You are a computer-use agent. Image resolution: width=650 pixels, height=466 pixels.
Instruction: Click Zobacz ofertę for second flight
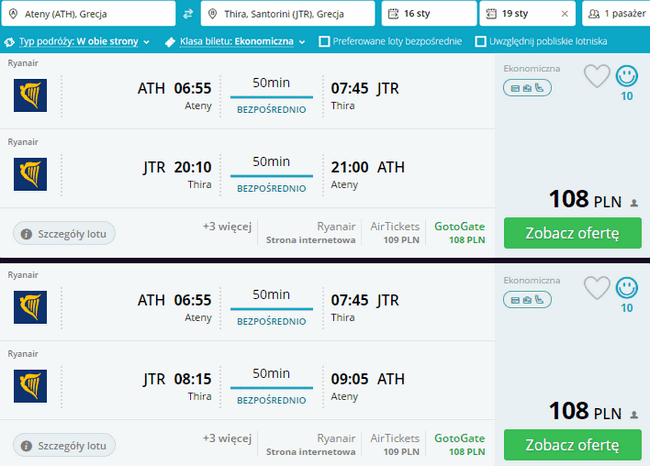point(572,445)
